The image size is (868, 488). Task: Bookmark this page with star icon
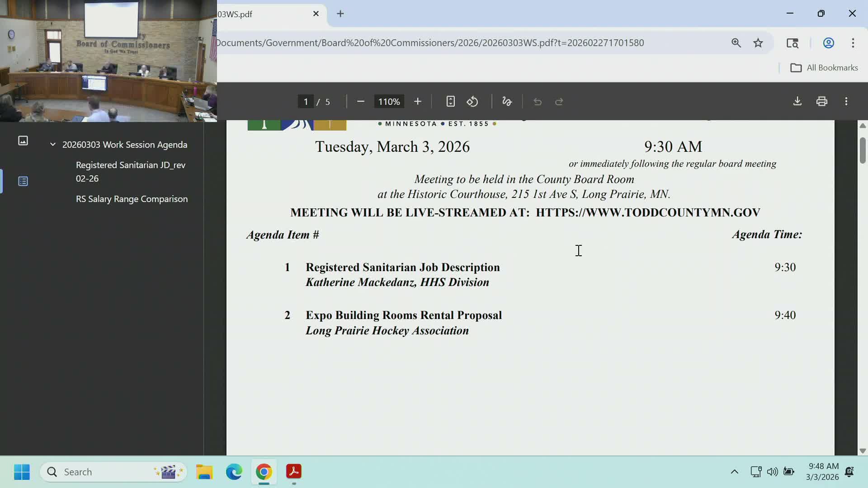pyautogui.click(x=758, y=43)
